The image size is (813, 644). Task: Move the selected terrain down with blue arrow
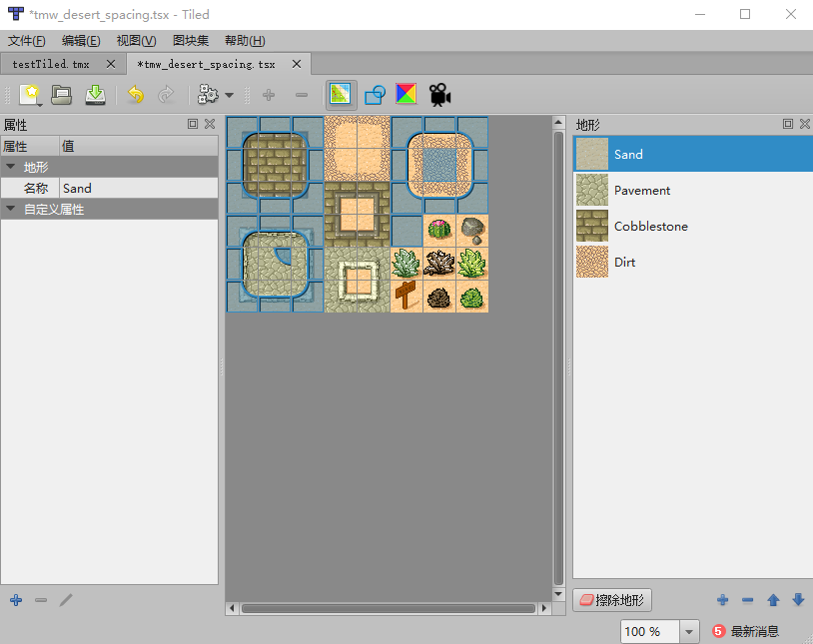coord(797,600)
